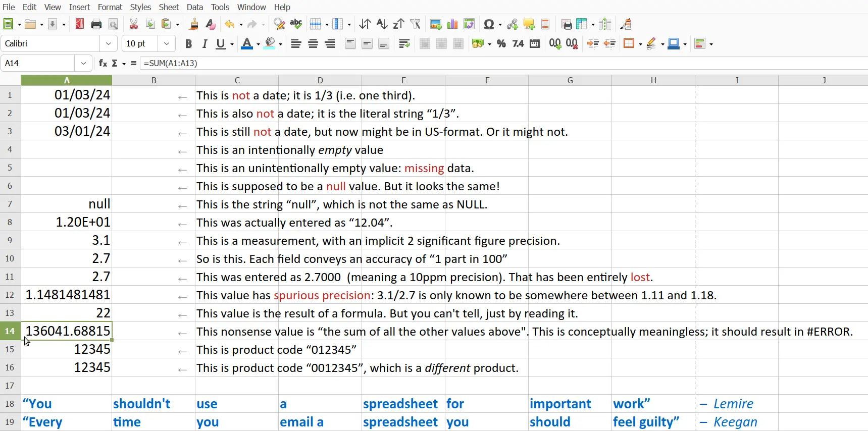This screenshot has width=868, height=431.
Task: Click the Define Print Area icon
Action: [567, 24]
